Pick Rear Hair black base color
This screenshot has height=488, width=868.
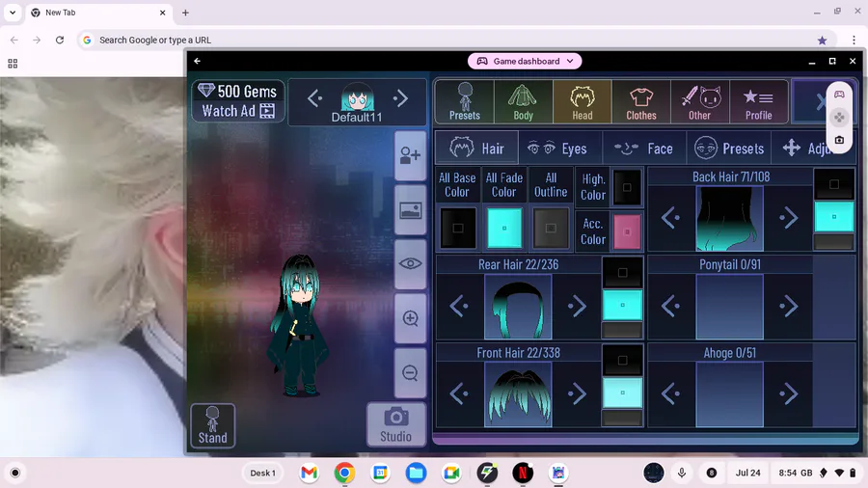pyautogui.click(x=622, y=272)
